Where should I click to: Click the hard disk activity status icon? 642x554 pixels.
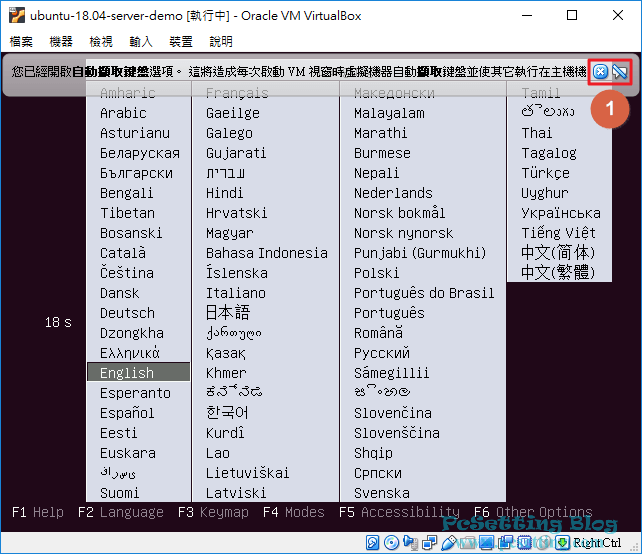point(373,542)
